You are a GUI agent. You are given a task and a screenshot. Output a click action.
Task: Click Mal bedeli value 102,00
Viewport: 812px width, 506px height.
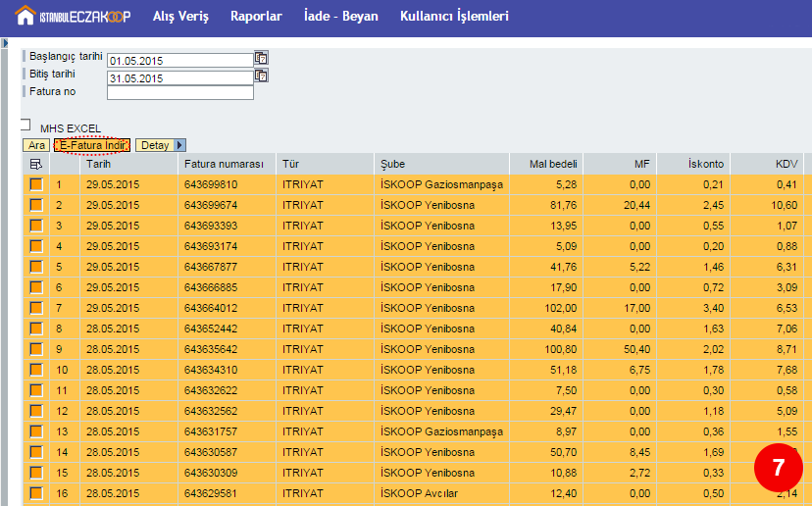coord(560,308)
